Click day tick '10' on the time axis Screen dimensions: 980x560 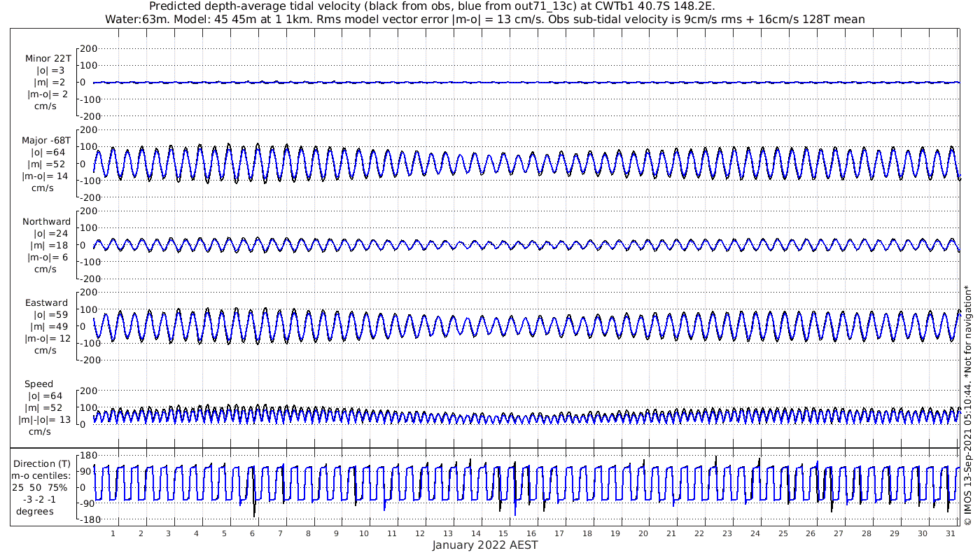click(364, 533)
